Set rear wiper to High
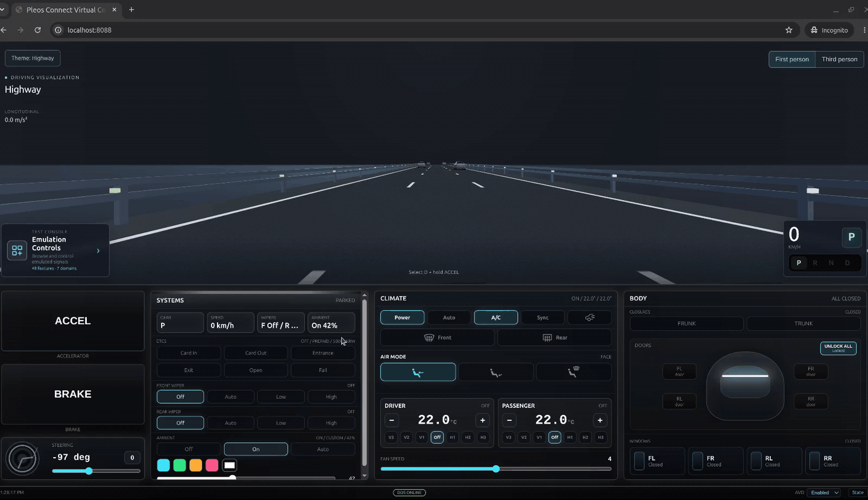This screenshot has height=500, width=868. point(332,423)
